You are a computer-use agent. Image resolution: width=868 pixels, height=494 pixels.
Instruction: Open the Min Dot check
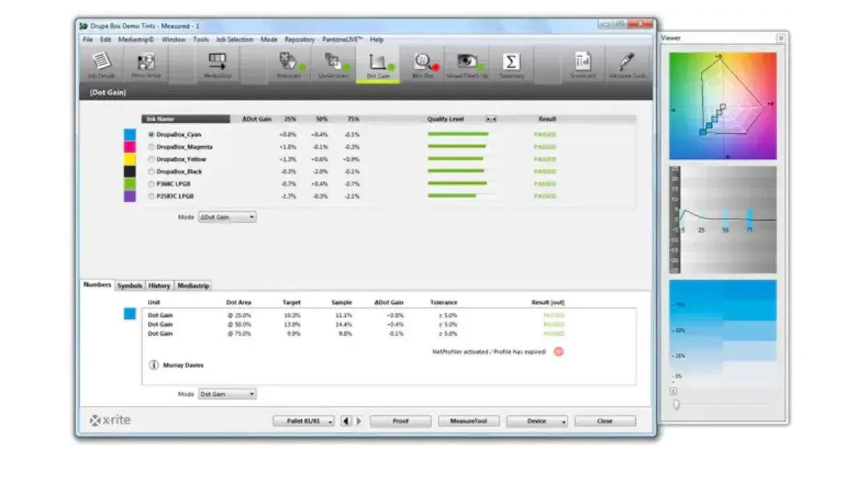pyautogui.click(x=423, y=64)
